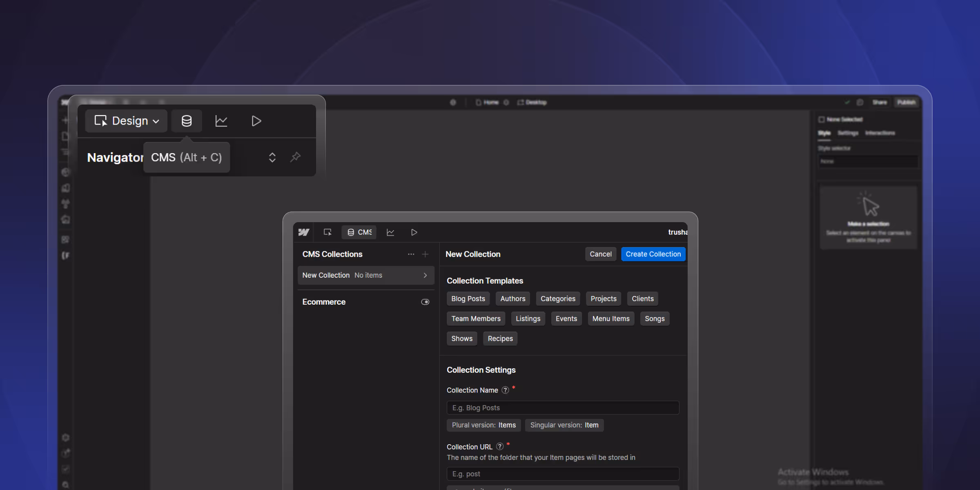Screen dimensions: 980x490
Task: Expand the New Collection row chevron
Action: [x=425, y=275]
